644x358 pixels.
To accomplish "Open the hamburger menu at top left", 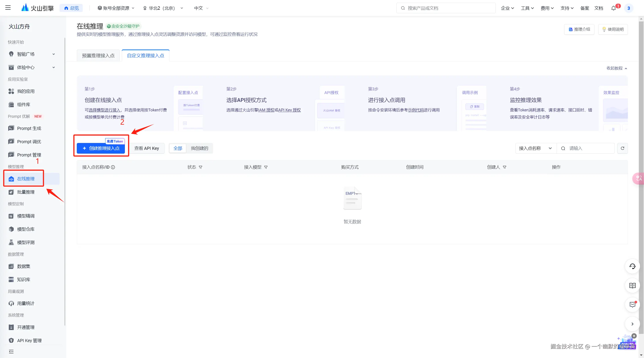I will point(8,8).
